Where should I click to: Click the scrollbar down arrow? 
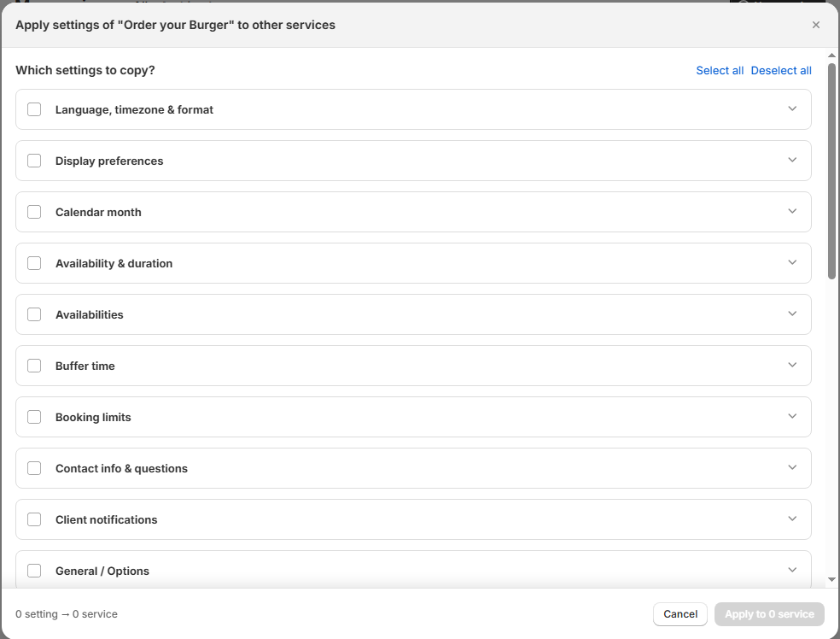[x=831, y=580]
